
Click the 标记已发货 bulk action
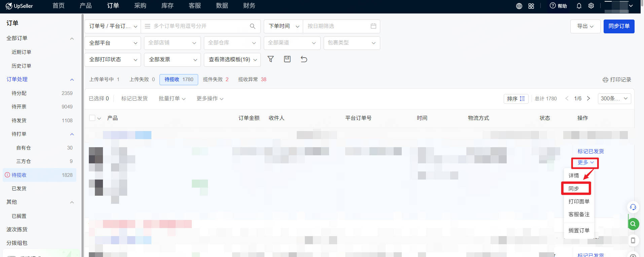[x=134, y=98]
